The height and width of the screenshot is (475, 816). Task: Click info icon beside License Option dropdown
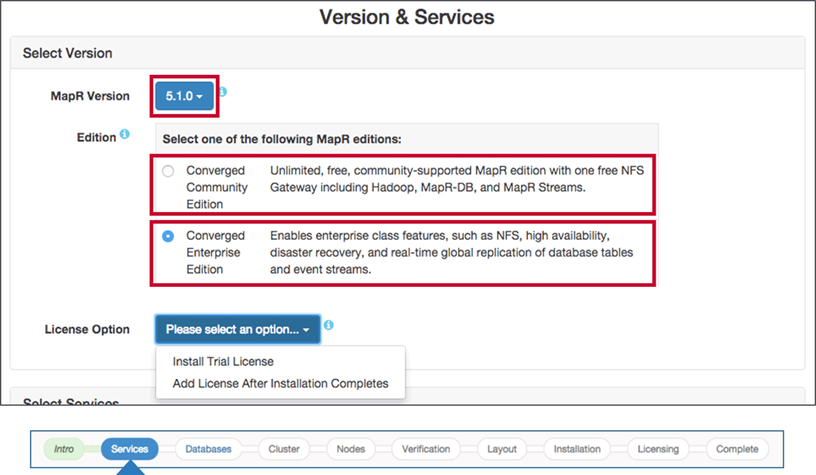329,325
